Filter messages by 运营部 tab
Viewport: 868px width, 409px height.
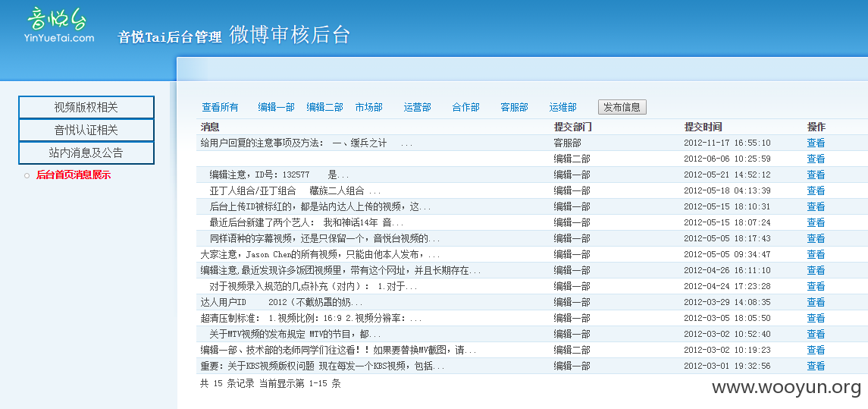pyautogui.click(x=418, y=108)
